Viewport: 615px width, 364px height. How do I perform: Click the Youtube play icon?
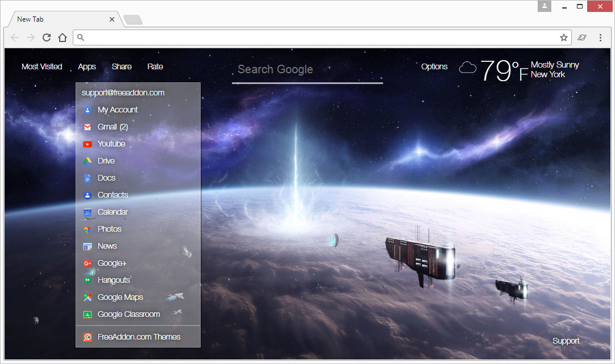click(x=88, y=144)
